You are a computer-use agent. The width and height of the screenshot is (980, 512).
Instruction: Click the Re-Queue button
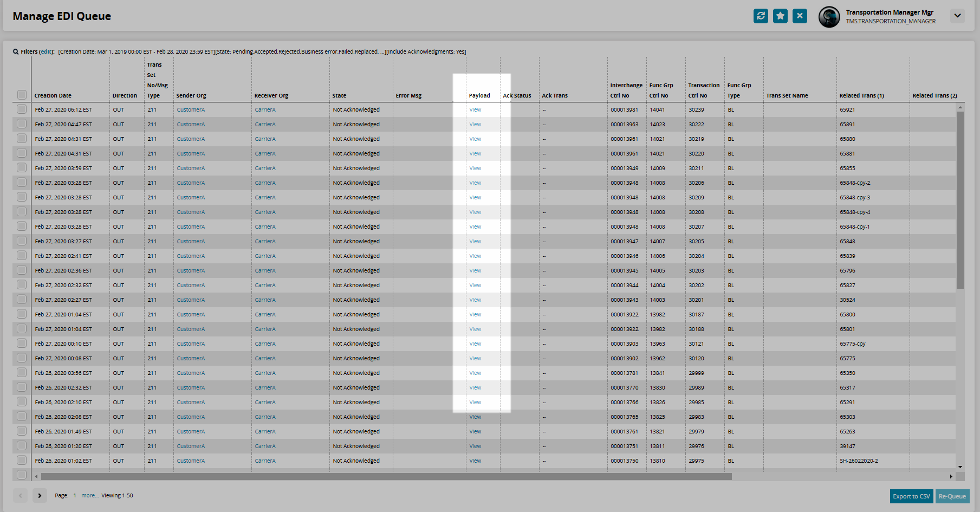[952, 496]
